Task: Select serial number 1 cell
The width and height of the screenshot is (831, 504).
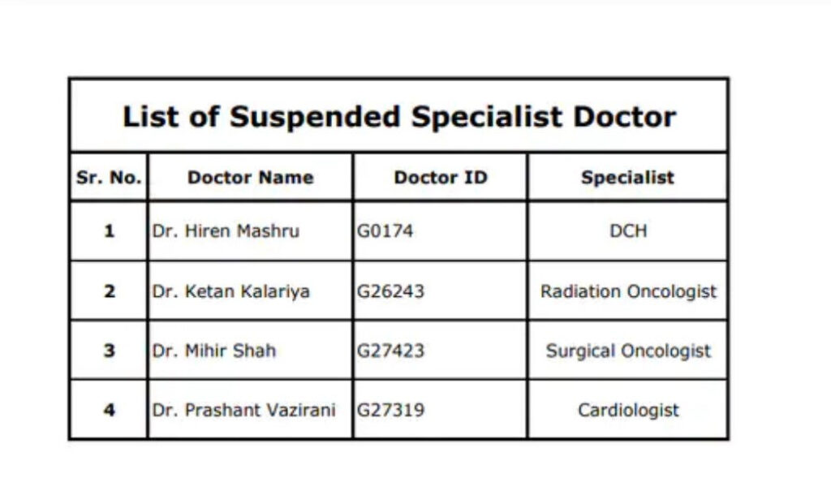Action: pos(110,231)
